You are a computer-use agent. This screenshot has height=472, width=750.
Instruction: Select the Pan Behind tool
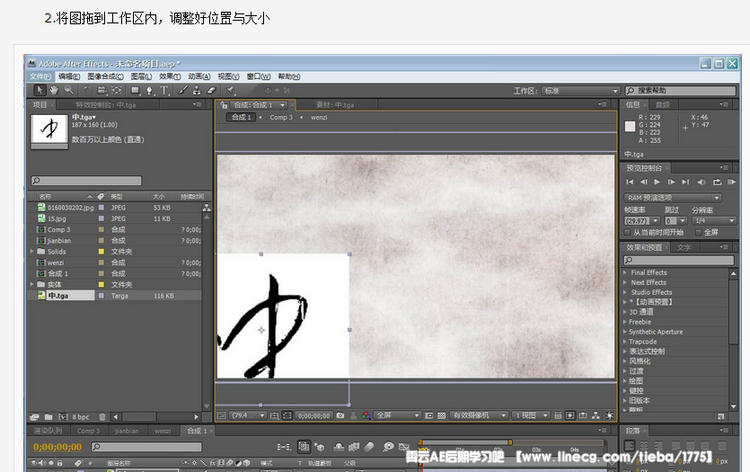(117, 90)
